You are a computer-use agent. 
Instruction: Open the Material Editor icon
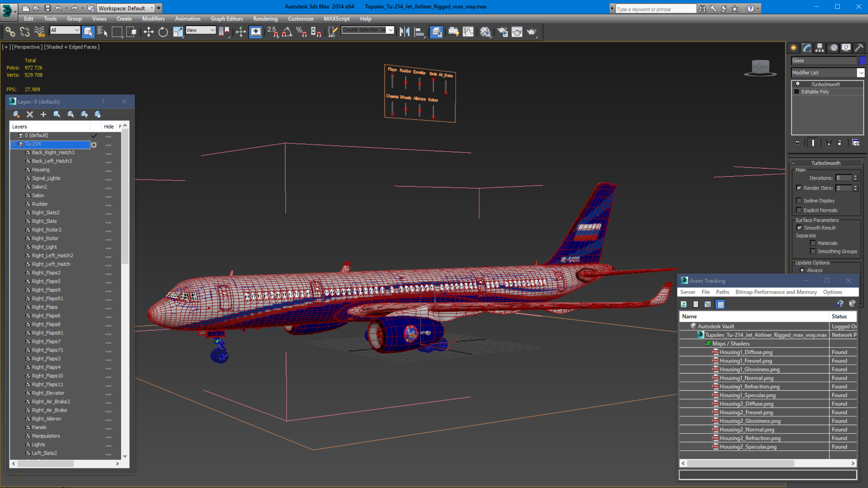pos(485,32)
